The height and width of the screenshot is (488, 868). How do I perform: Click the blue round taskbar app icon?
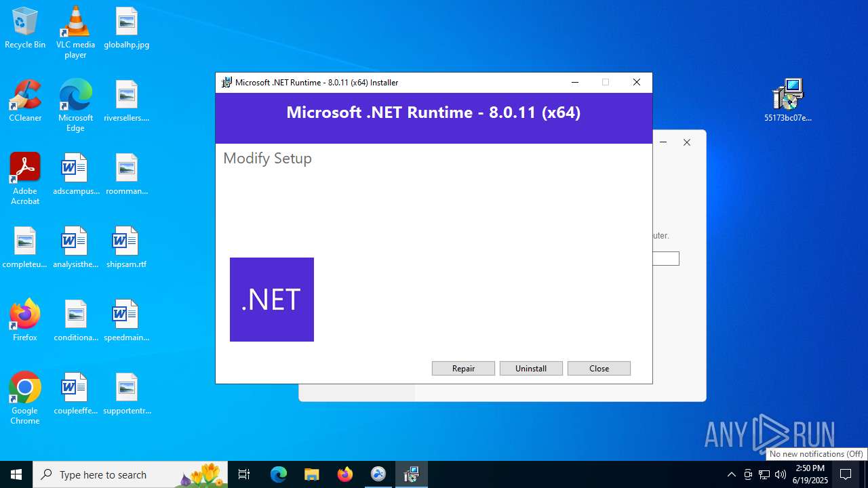[378, 474]
